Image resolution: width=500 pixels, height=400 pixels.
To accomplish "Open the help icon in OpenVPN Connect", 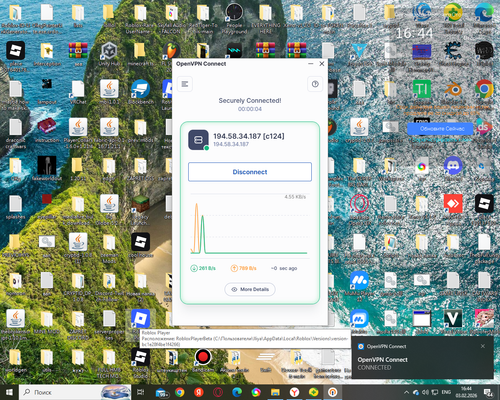I will 315,84.
